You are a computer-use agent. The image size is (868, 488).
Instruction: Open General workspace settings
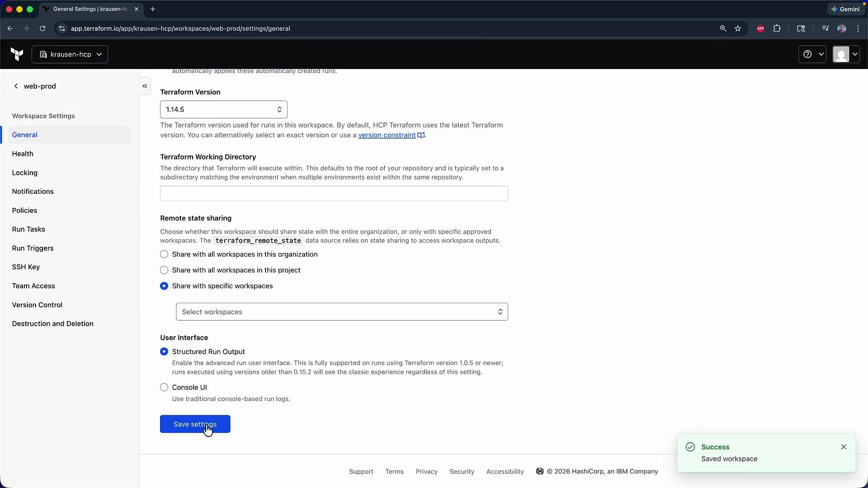[x=69, y=135]
